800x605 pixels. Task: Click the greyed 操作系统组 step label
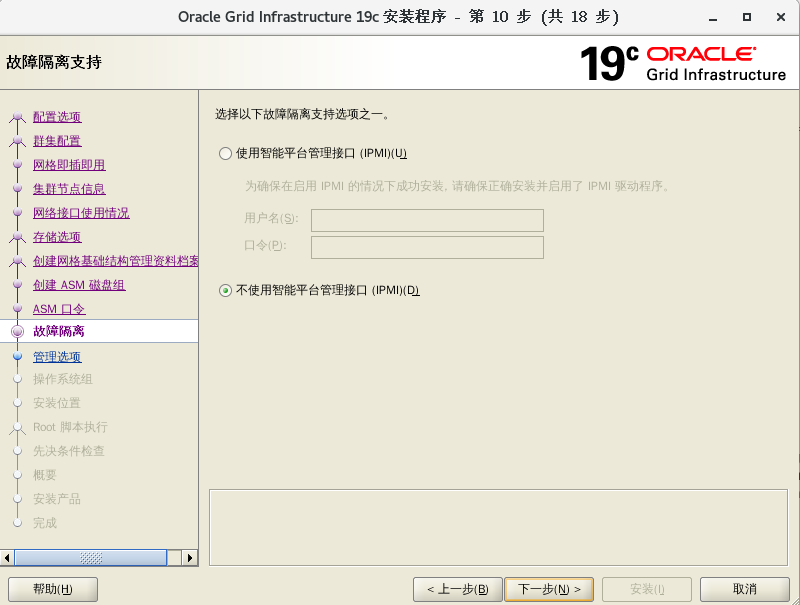click(x=63, y=379)
